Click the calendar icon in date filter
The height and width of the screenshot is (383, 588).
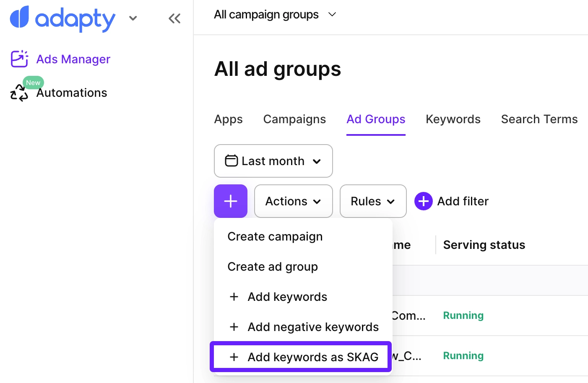click(x=232, y=160)
